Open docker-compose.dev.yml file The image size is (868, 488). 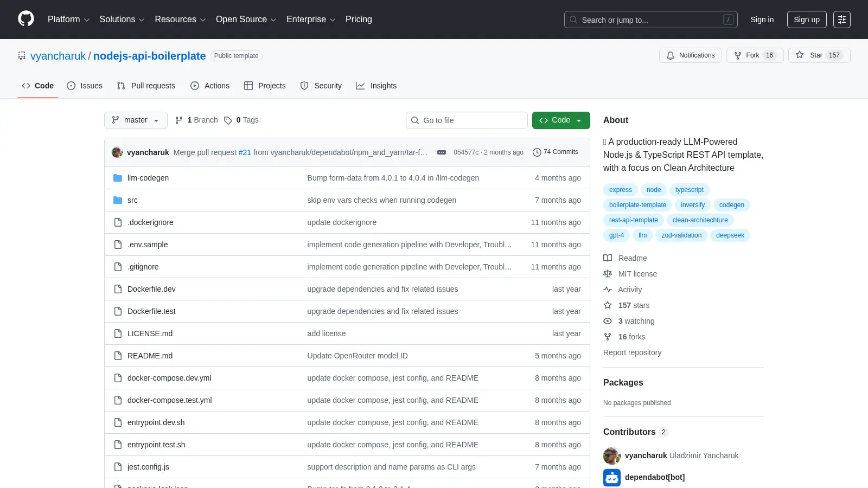[169, 378]
